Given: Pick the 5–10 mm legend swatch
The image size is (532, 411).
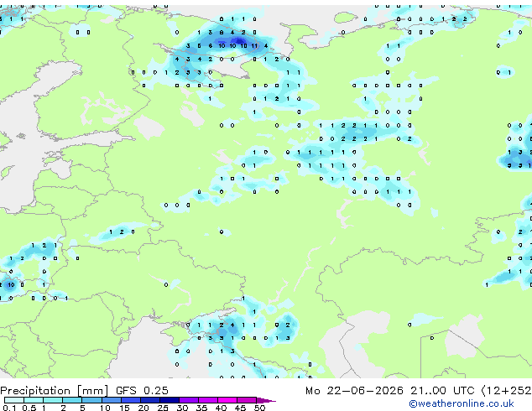Looking at the screenshot, I should point(91,400).
